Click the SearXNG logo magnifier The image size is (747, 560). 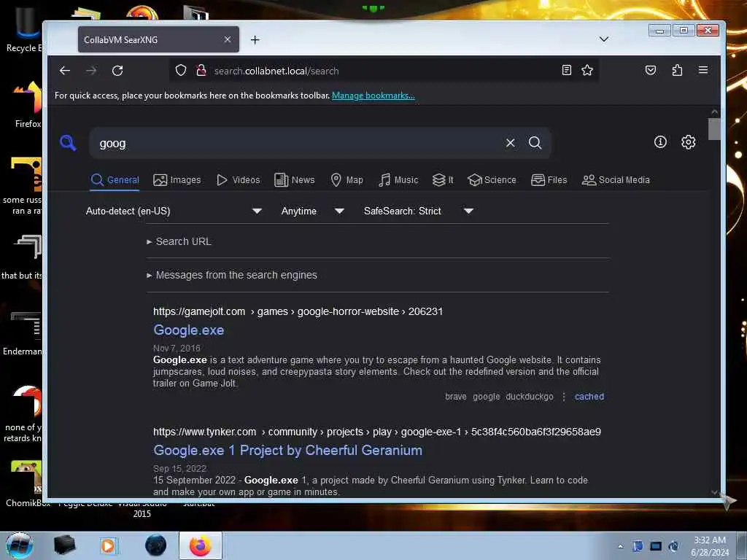68,142
